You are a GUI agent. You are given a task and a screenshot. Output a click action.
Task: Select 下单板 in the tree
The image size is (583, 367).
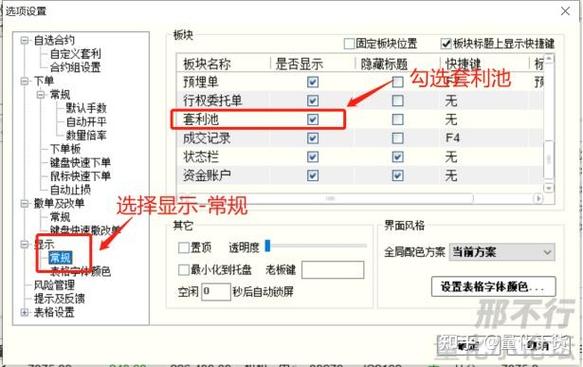pos(65,149)
